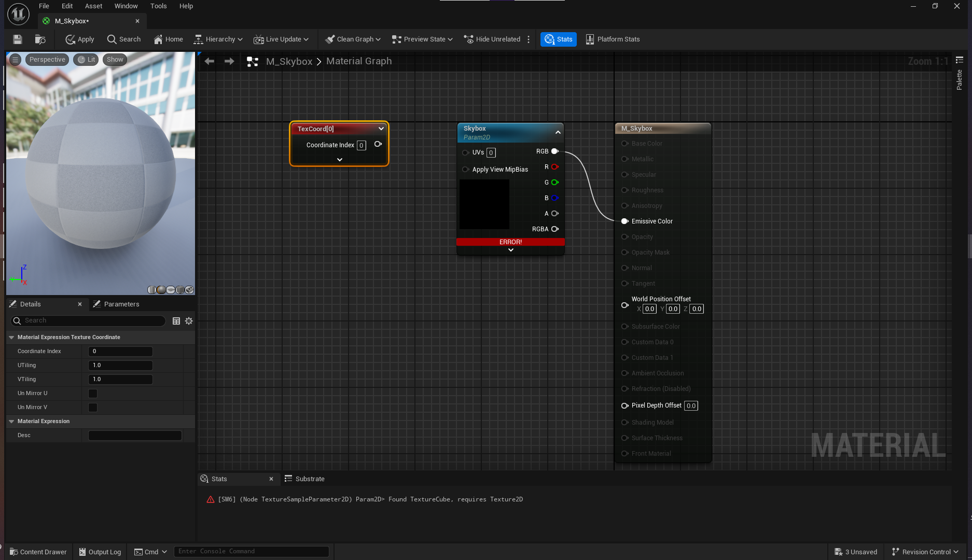Set preview mesh to custom mesh

coord(189,290)
